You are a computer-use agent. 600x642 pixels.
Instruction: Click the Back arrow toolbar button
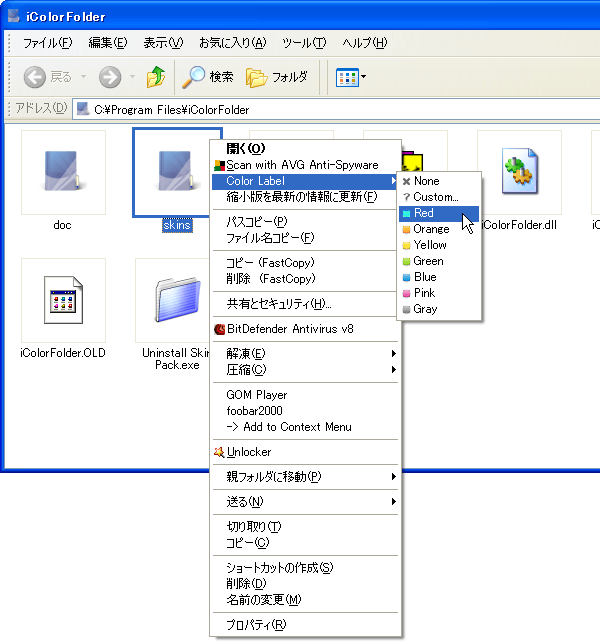[34, 77]
